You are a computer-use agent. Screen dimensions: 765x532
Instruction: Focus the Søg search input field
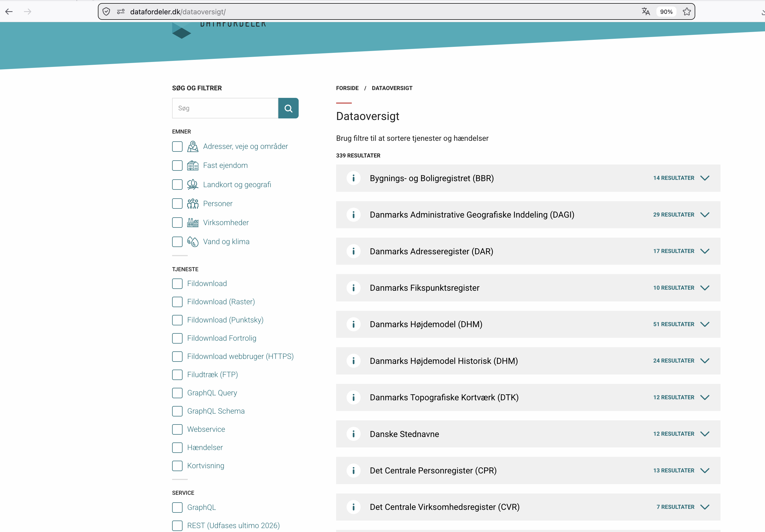[x=225, y=108]
